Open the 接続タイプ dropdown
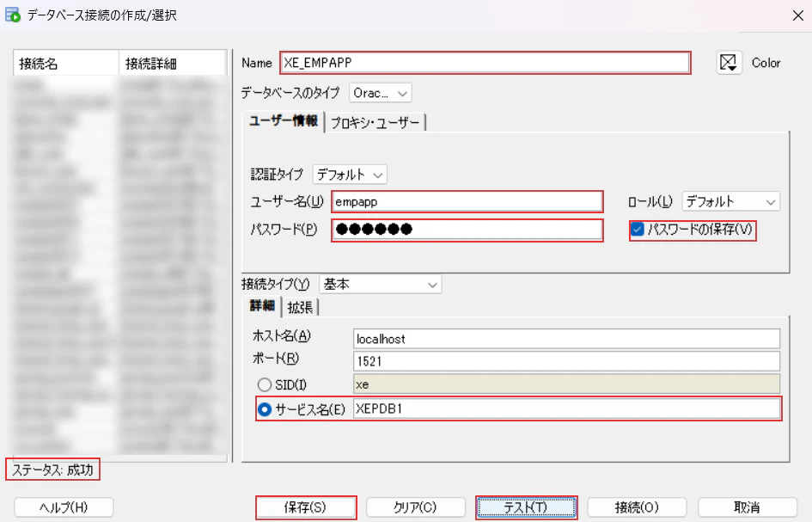Screen dimensions: 812x522 380,284
